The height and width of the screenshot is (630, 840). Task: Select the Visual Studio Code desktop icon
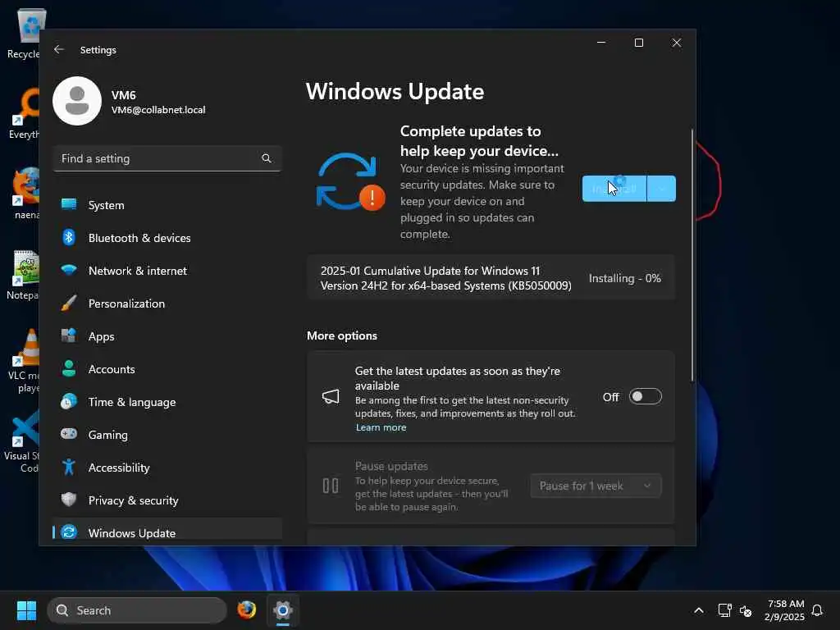click(x=22, y=441)
